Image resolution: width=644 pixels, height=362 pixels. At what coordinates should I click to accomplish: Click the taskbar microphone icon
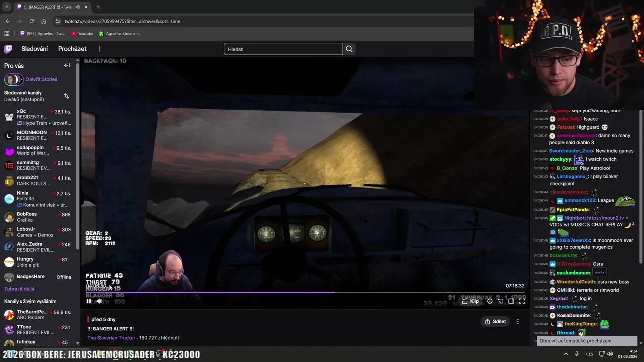pyautogui.click(x=577, y=354)
